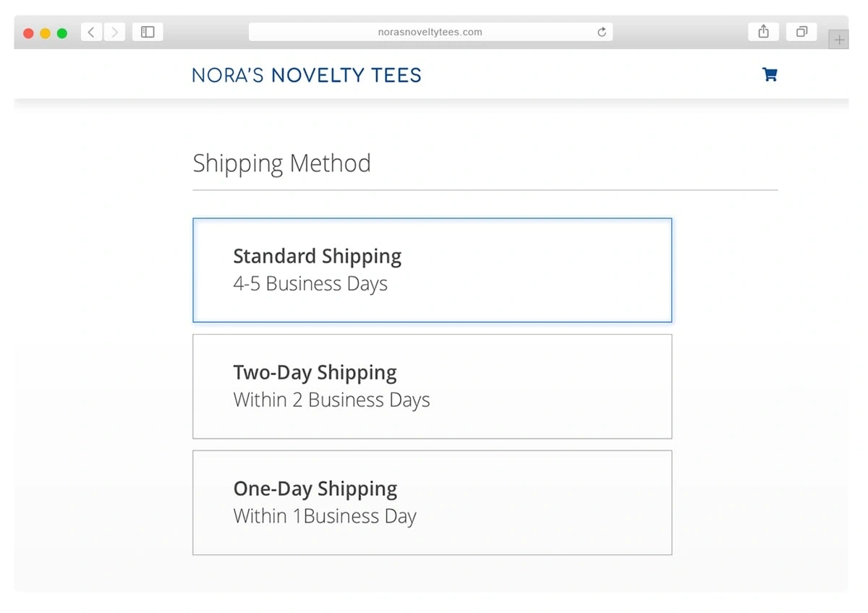Minimize the Safari window with yellow button

pos(46,33)
